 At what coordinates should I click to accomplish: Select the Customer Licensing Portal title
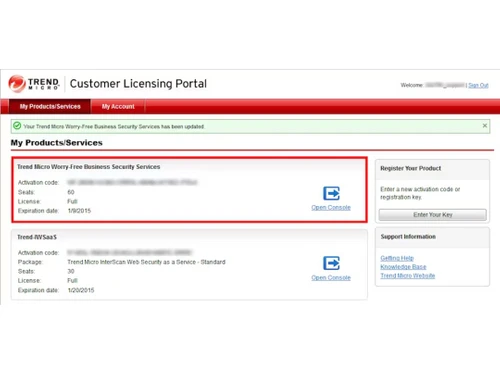(138, 83)
